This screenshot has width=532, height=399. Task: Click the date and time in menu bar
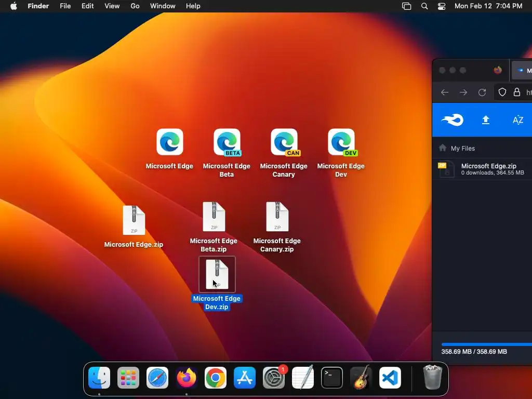click(x=488, y=6)
